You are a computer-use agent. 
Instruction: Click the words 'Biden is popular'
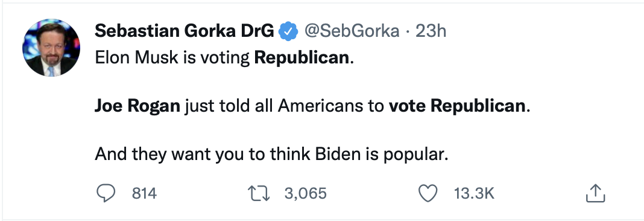pyautogui.click(x=380, y=155)
